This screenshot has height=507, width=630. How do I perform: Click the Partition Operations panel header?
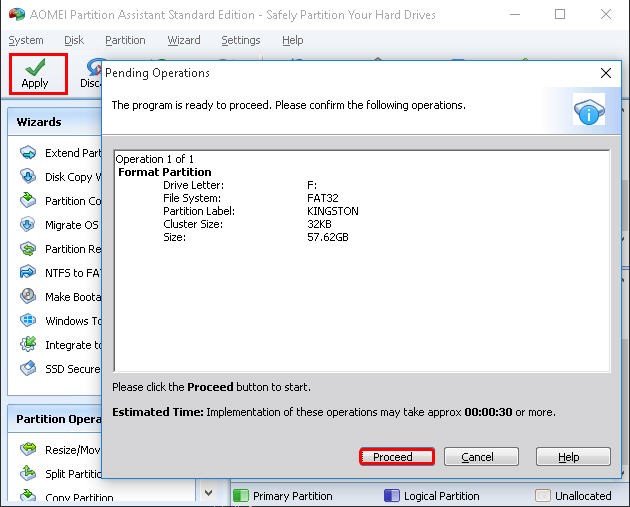[55, 419]
